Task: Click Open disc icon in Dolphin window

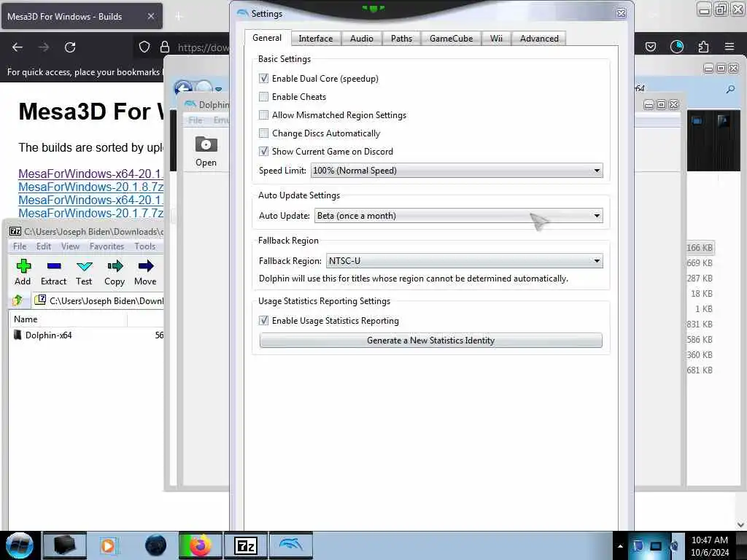Action: tap(206, 144)
